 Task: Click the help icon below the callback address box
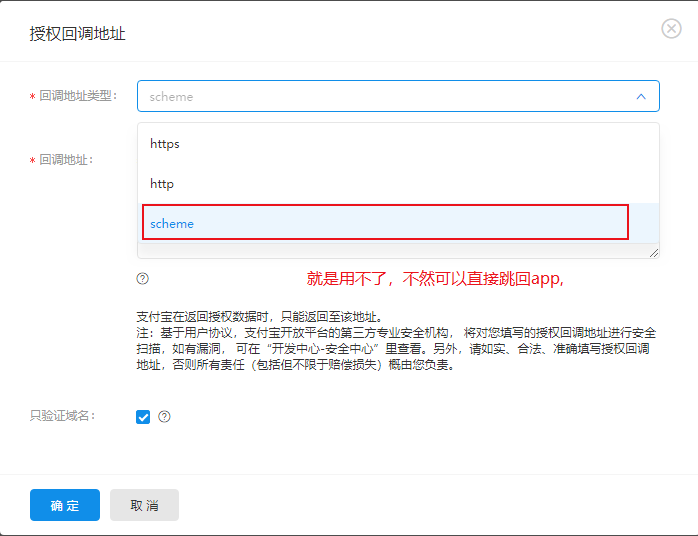click(143, 279)
